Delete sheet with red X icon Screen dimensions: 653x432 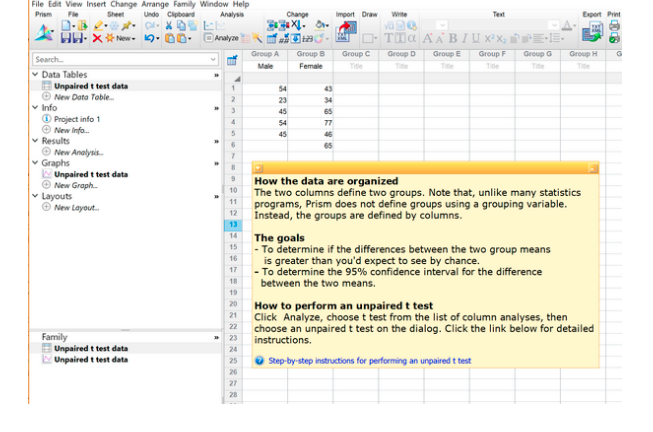(x=97, y=38)
